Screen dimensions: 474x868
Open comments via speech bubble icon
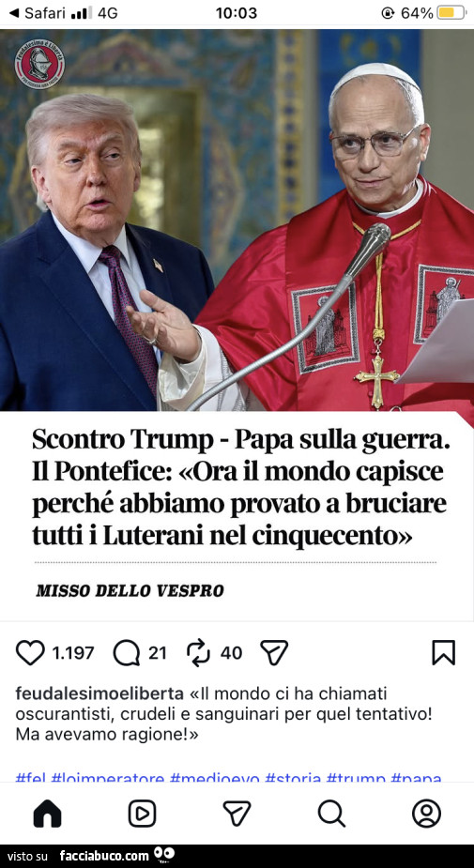tap(127, 653)
